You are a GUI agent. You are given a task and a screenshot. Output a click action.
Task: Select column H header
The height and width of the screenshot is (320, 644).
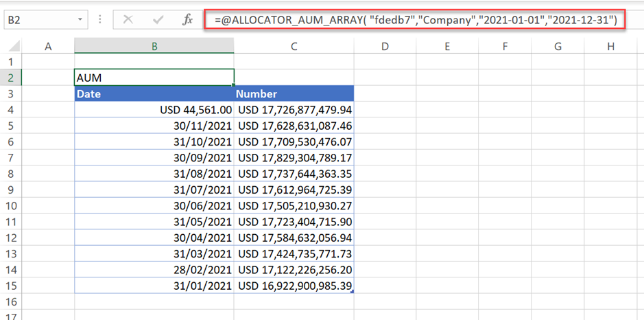tap(610, 46)
